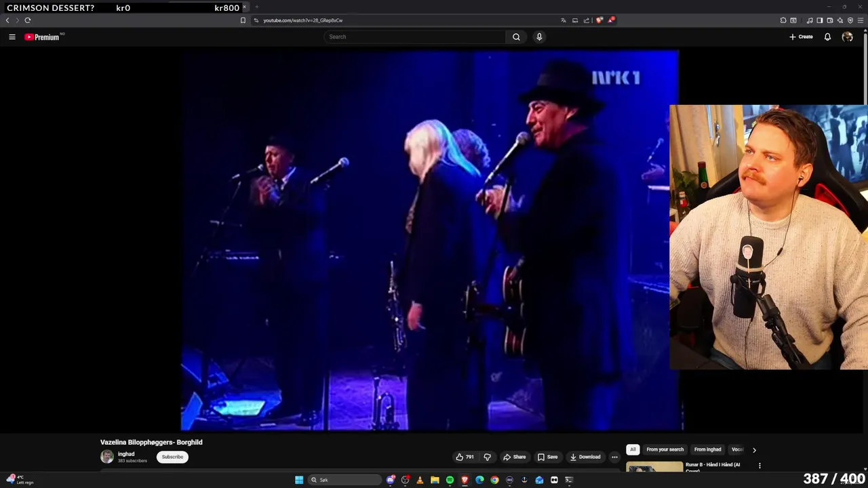Show more filter chips with right arrow
The width and height of the screenshot is (868, 488).
click(754, 449)
